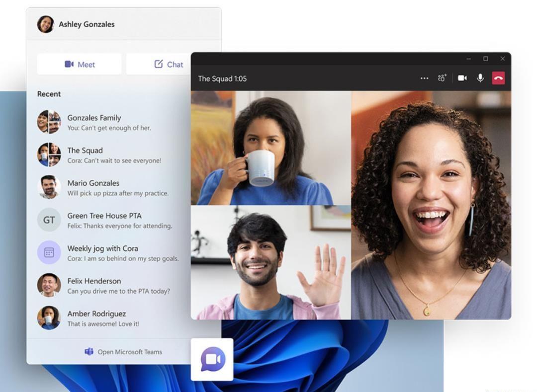Click the Teams Chat taskbar icon
Screen dimensions: 537x392
click(212, 359)
